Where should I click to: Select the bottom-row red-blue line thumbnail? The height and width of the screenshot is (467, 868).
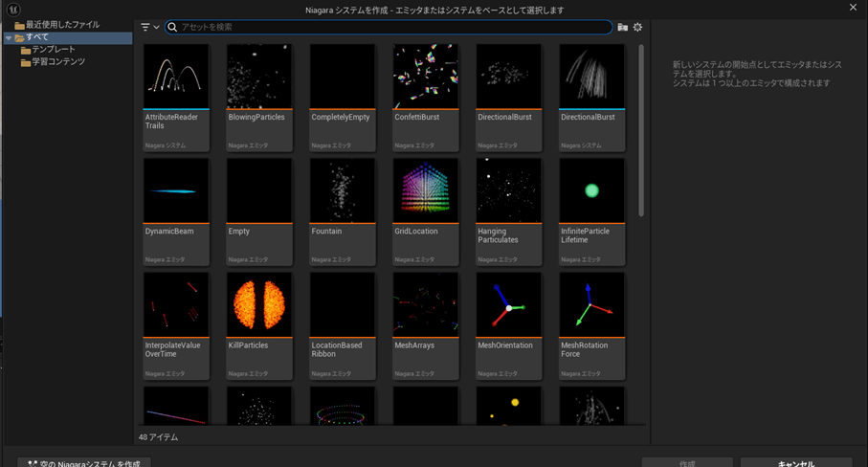click(x=176, y=406)
